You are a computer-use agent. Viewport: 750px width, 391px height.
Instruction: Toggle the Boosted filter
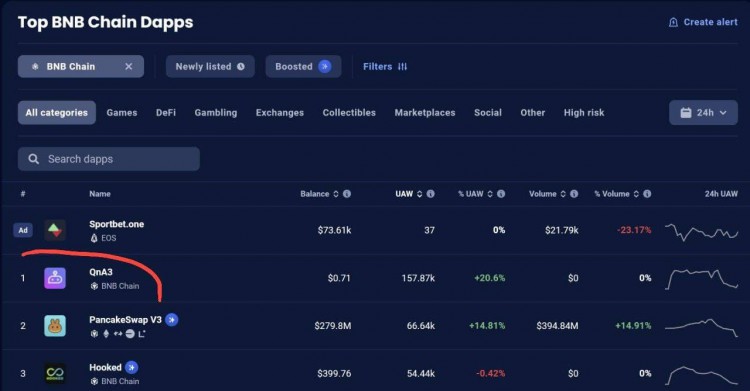click(x=303, y=67)
